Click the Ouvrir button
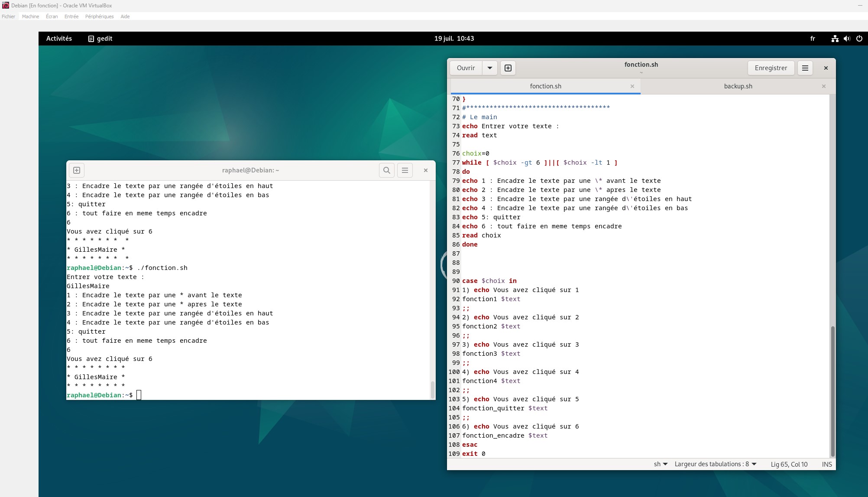Viewport: 868px width, 497px height. pyautogui.click(x=466, y=68)
